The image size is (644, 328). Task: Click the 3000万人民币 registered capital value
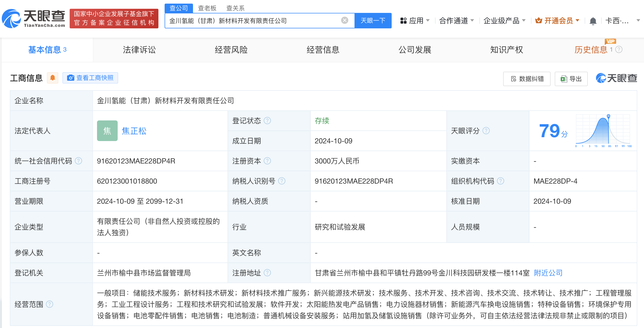coord(337,161)
